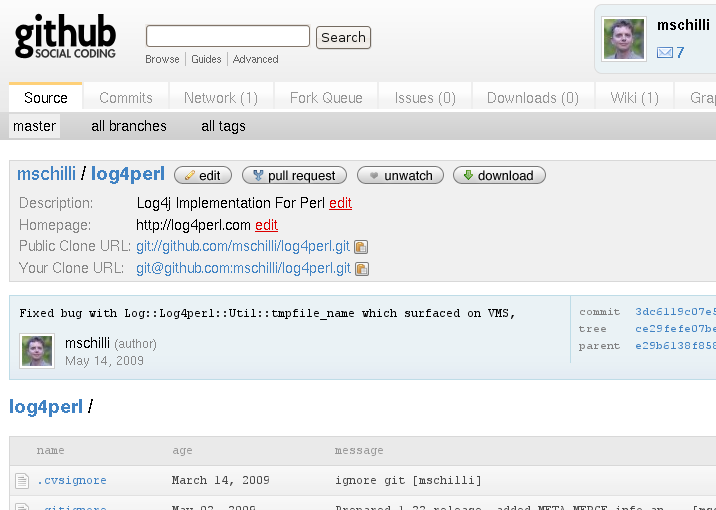Open the log4perl repo title link
Screen dimensions: 716x510
pyautogui.click(x=128, y=174)
